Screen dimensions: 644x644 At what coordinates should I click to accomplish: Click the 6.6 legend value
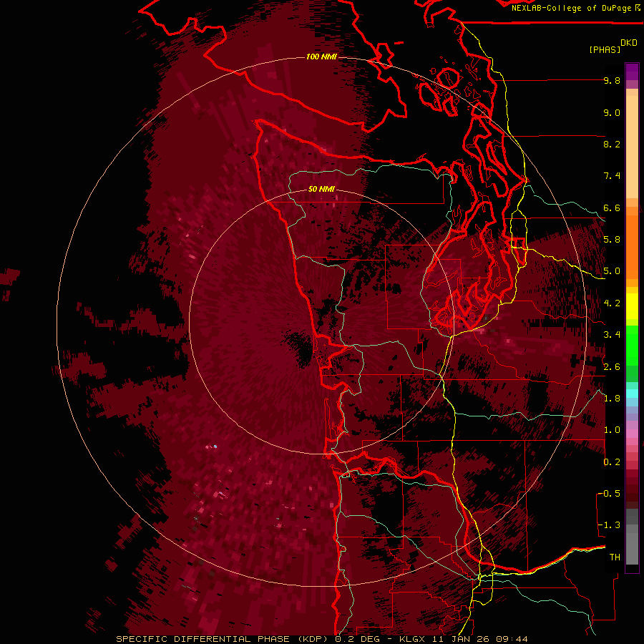click(x=612, y=208)
